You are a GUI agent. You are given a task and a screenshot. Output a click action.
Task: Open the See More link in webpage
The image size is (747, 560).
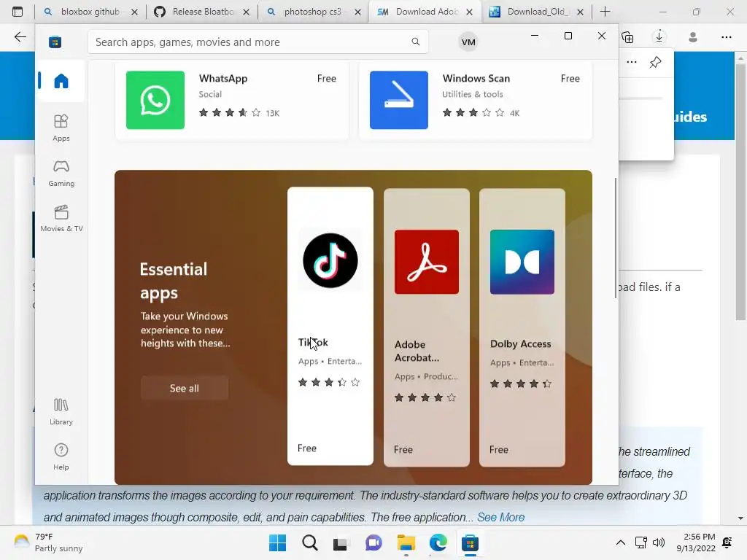[500, 517]
